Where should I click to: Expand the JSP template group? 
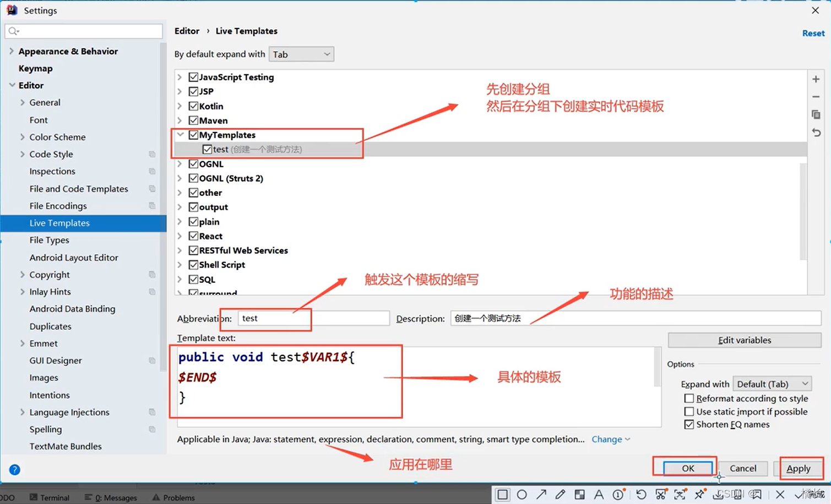coord(180,91)
